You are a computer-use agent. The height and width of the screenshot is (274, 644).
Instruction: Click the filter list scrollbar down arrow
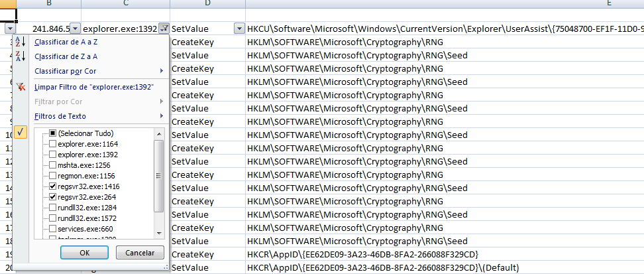tap(158, 232)
